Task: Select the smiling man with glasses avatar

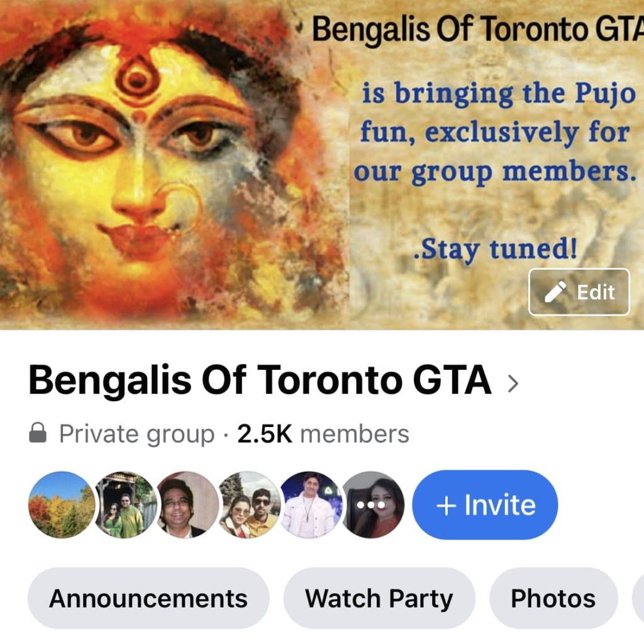Action: click(187, 504)
